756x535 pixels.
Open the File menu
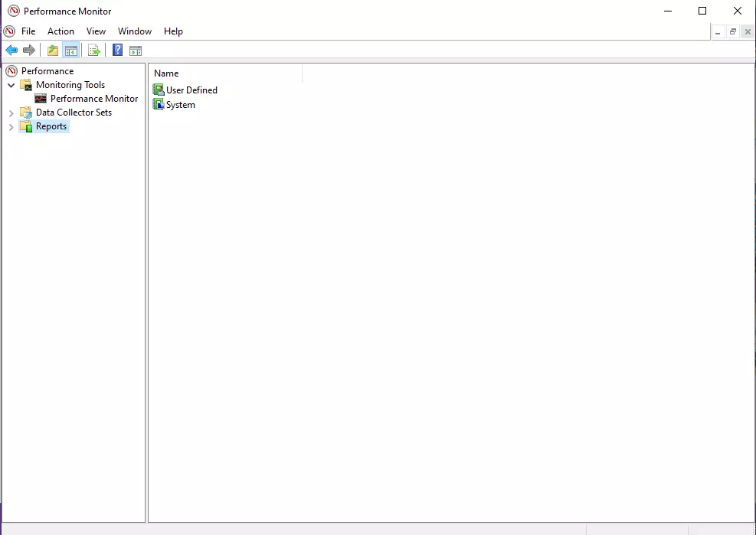coord(28,31)
